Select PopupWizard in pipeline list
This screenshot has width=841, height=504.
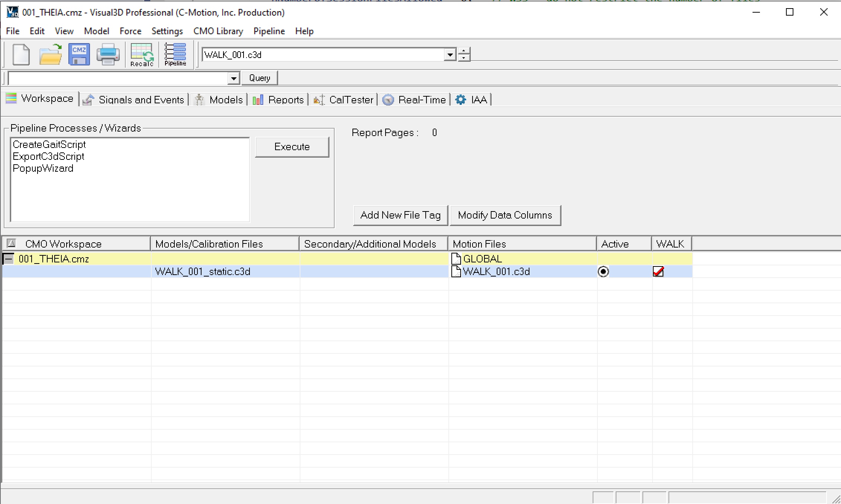click(43, 168)
